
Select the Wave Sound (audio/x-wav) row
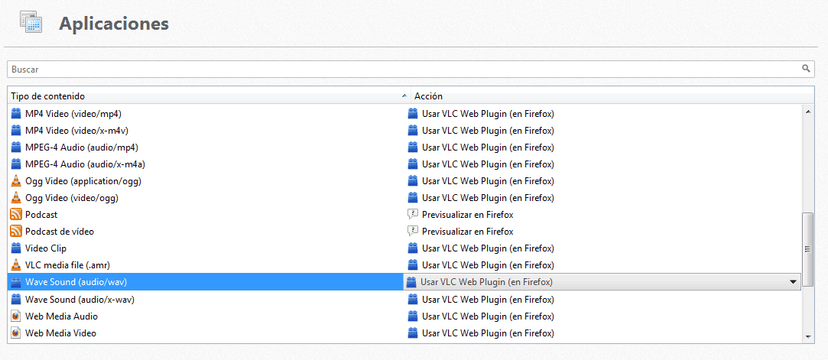pyautogui.click(x=405, y=299)
